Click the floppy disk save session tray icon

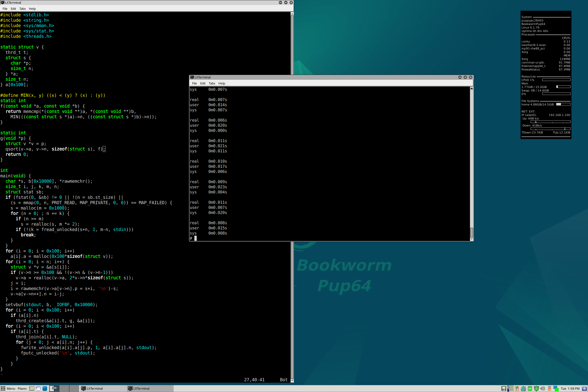click(504, 388)
